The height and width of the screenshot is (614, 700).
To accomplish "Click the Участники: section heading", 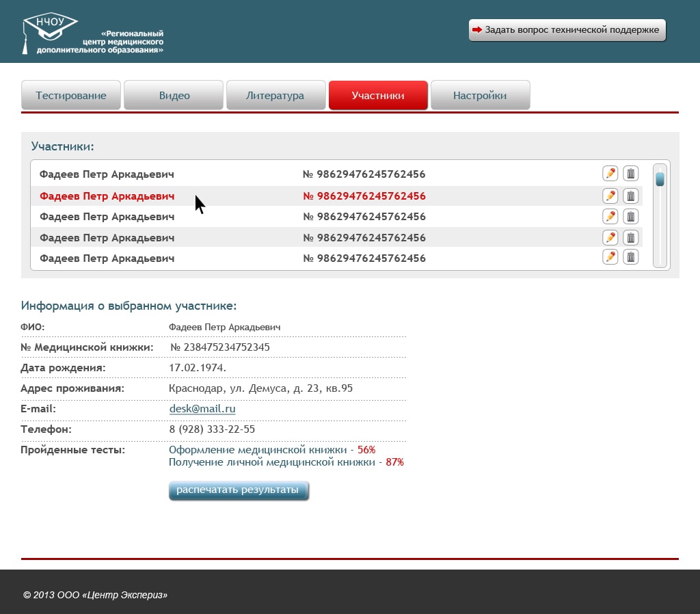I will pyautogui.click(x=62, y=146).
